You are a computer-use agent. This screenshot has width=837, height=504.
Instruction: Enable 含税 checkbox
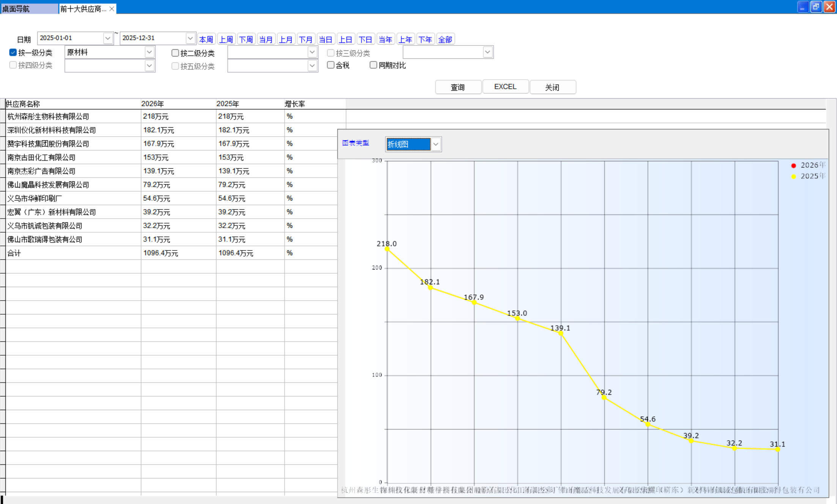[331, 65]
